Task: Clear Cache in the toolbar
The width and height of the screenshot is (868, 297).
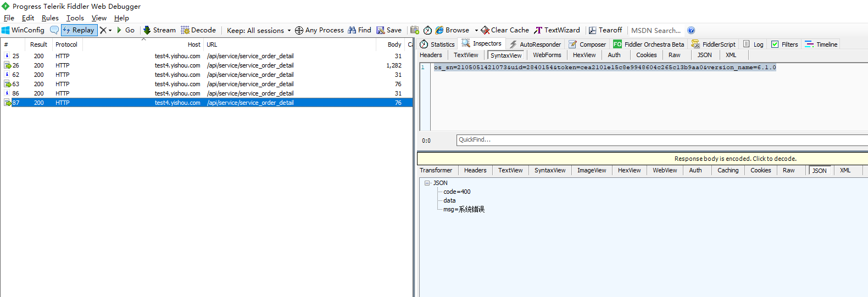Action: [505, 30]
